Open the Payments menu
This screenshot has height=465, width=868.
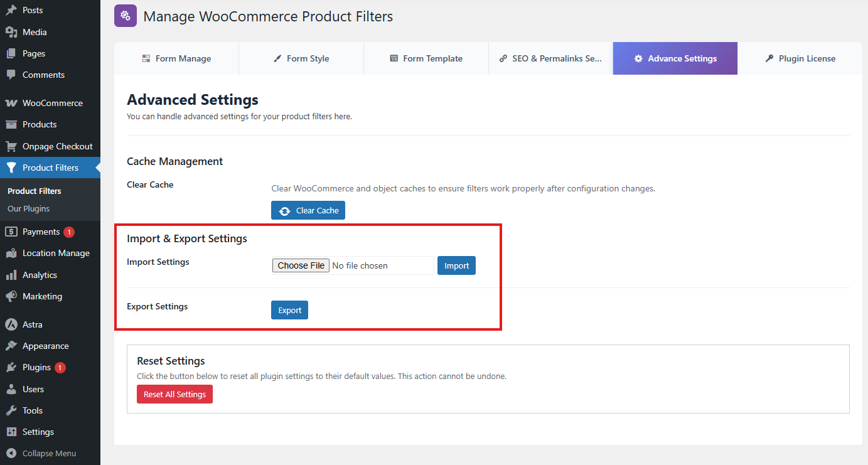(x=50, y=232)
